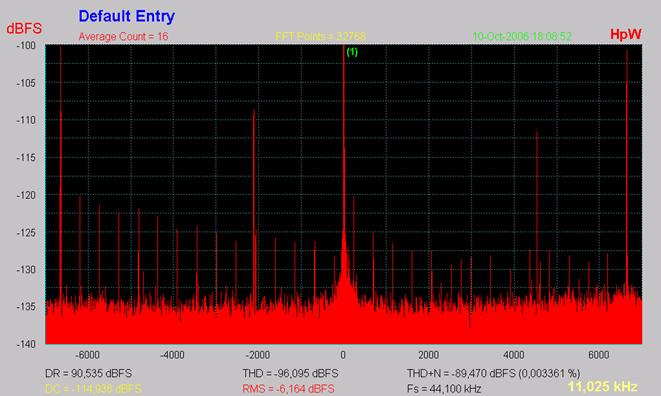Click the yellow 11,025 kHz frequency label
Screen dimensions: 661x396
tap(602, 387)
